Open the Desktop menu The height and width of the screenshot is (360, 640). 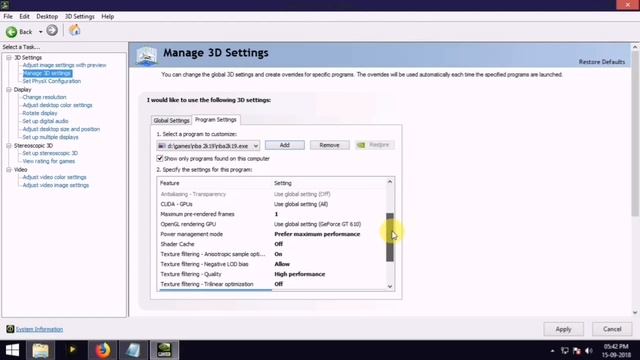coord(47,16)
